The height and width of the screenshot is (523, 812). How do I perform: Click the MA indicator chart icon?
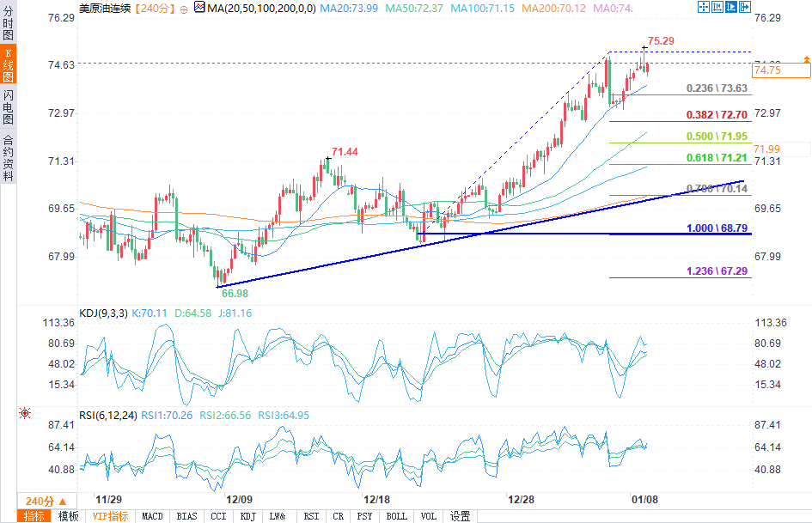click(198, 8)
